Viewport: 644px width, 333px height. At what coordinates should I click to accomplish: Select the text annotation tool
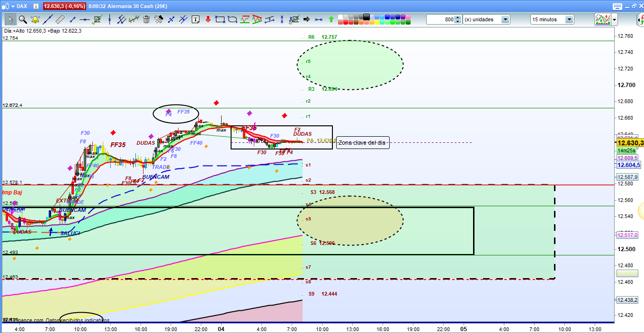point(196,19)
